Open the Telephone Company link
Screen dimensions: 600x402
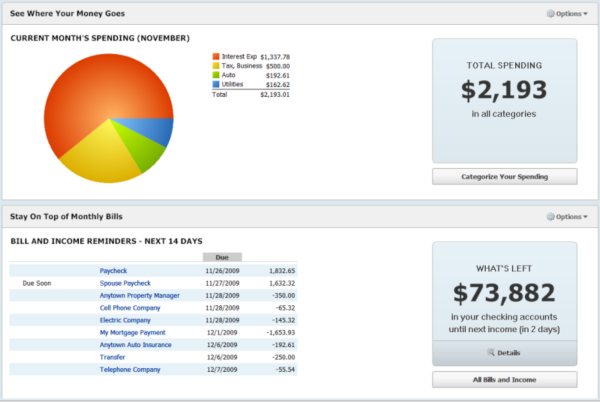pos(130,369)
